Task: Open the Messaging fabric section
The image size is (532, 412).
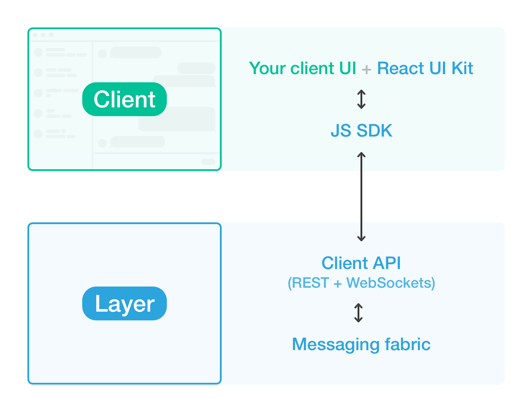Action: coord(361,345)
